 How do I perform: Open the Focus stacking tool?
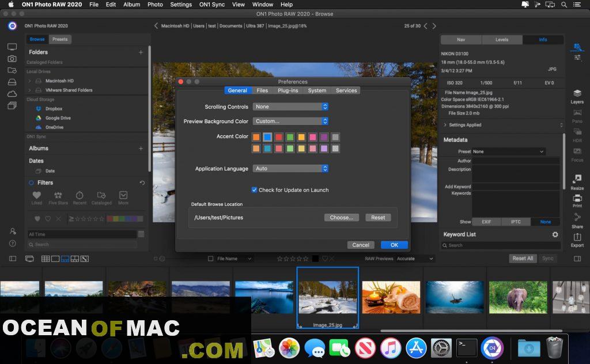click(x=577, y=155)
